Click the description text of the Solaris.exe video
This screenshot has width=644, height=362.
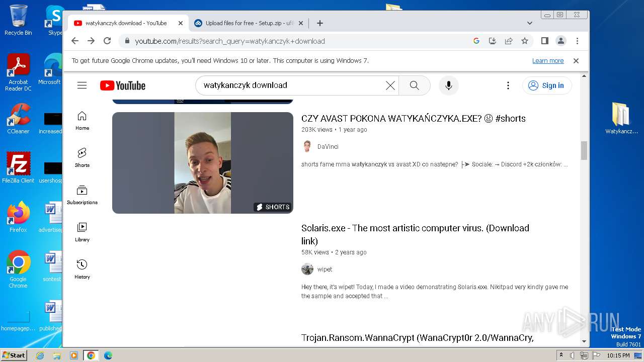(x=435, y=292)
